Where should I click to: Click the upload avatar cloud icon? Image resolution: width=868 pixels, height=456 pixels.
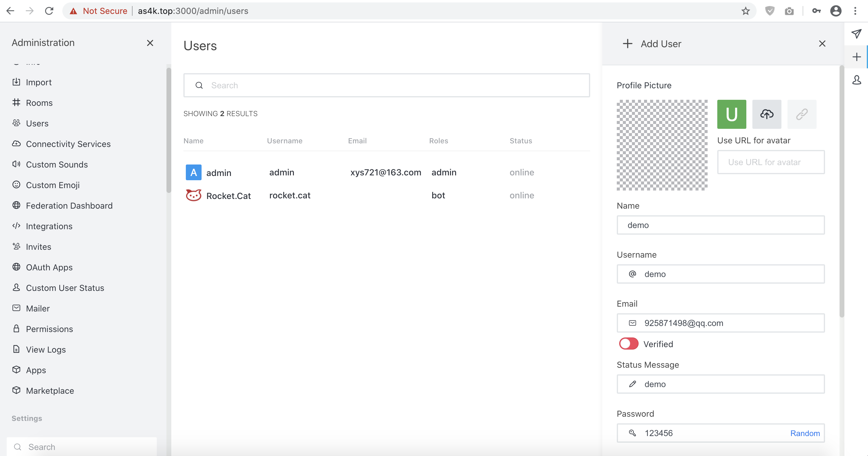767,114
